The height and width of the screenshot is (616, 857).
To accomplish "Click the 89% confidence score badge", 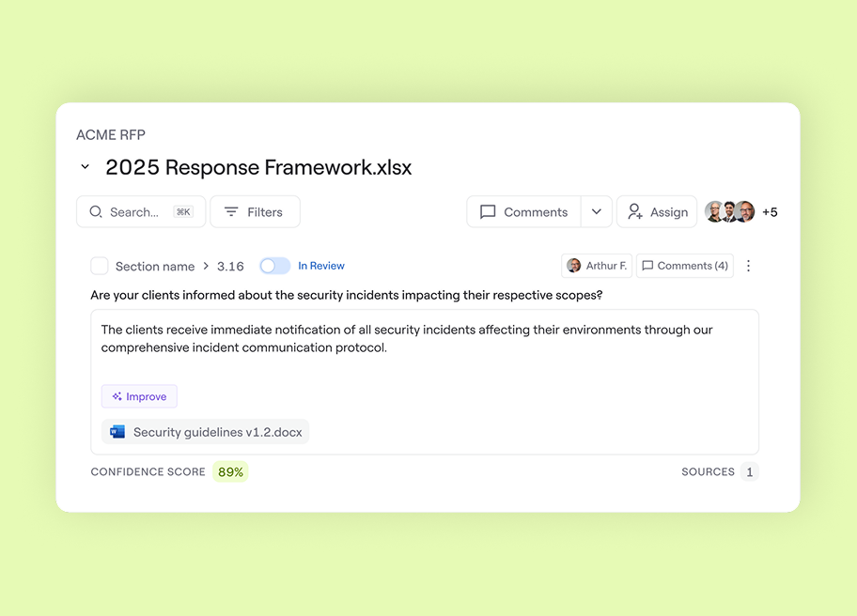I will 230,471.
